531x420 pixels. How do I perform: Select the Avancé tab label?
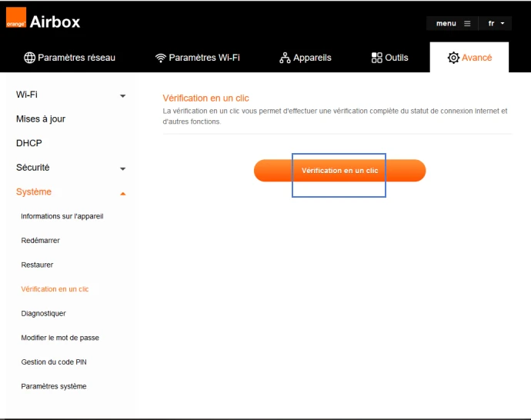coord(476,58)
